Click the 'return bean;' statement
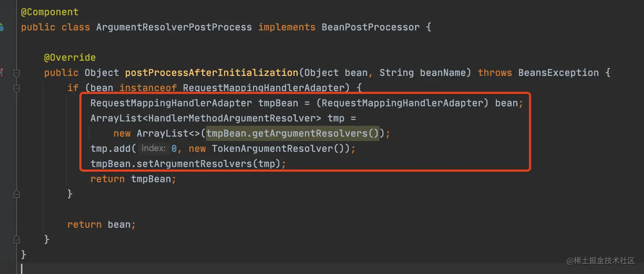 (101, 225)
